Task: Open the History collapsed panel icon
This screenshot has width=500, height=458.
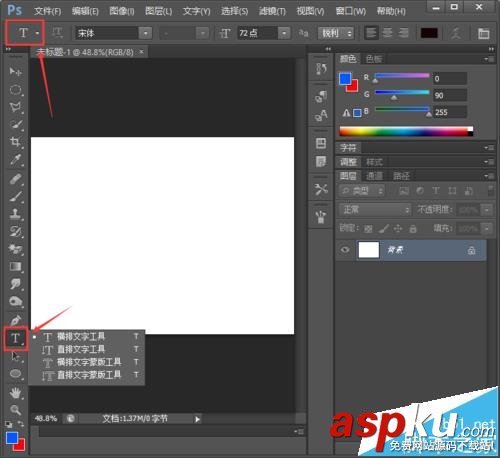Action: pos(321,68)
